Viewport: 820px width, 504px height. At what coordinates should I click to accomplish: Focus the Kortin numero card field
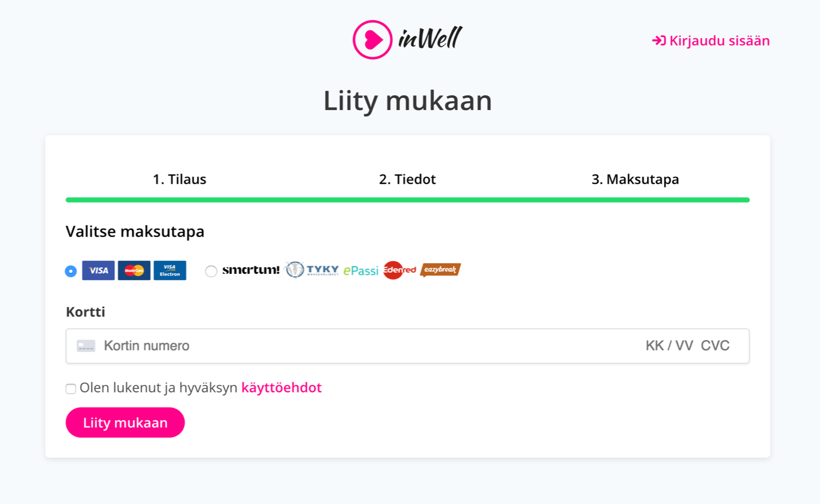click(x=407, y=346)
